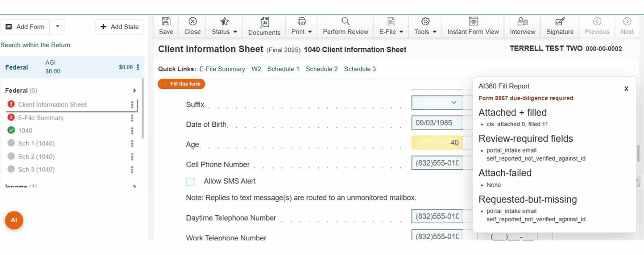Click the green check icon beside 1040
This screenshot has width=644, height=255.
click(11, 130)
